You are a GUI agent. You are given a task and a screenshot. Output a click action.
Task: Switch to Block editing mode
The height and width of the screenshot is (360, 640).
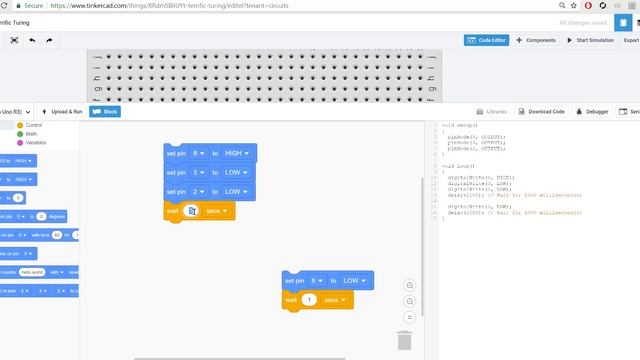(105, 111)
